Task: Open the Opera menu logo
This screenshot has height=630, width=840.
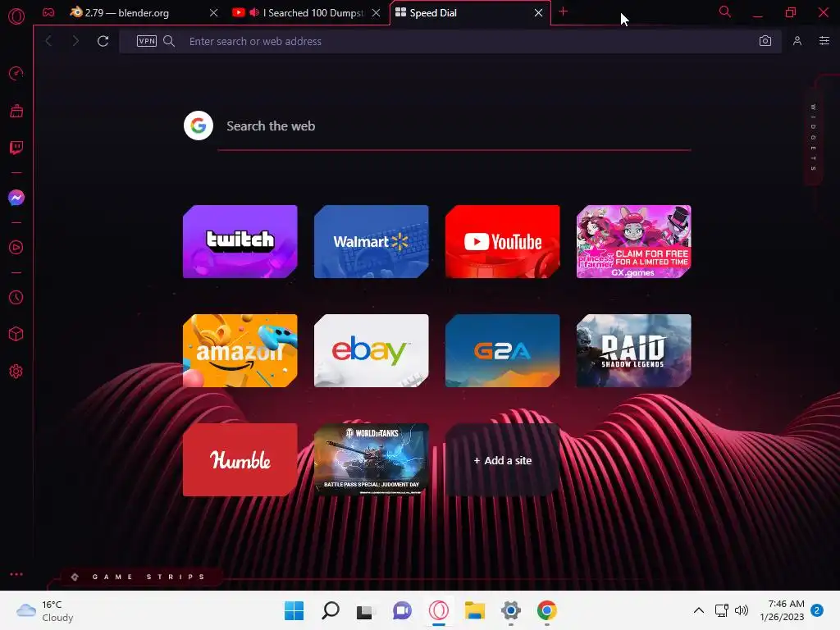Action: tap(16, 16)
